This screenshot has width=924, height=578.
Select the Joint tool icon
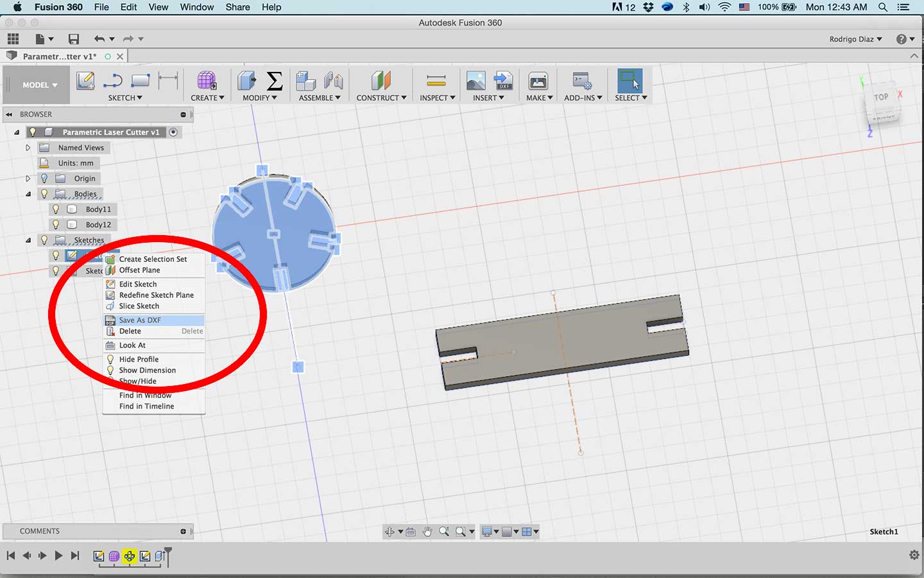[333, 81]
